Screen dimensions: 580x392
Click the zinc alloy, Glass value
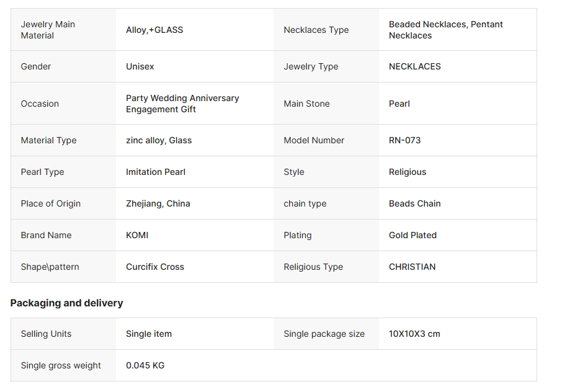159,140
